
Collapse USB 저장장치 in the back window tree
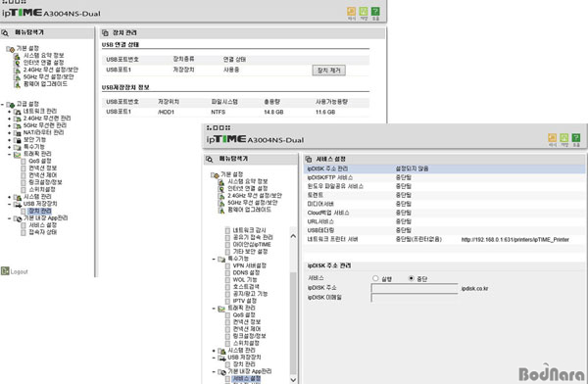click(10, 204)
